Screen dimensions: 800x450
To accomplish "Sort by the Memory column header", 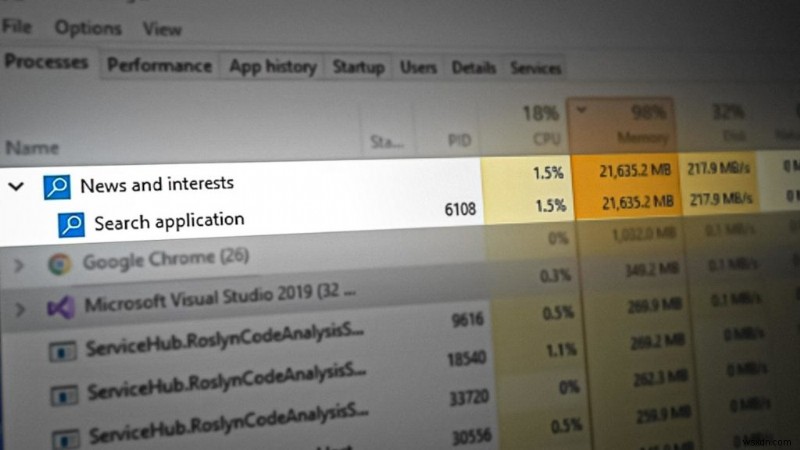I will click(x=642, y=137).
